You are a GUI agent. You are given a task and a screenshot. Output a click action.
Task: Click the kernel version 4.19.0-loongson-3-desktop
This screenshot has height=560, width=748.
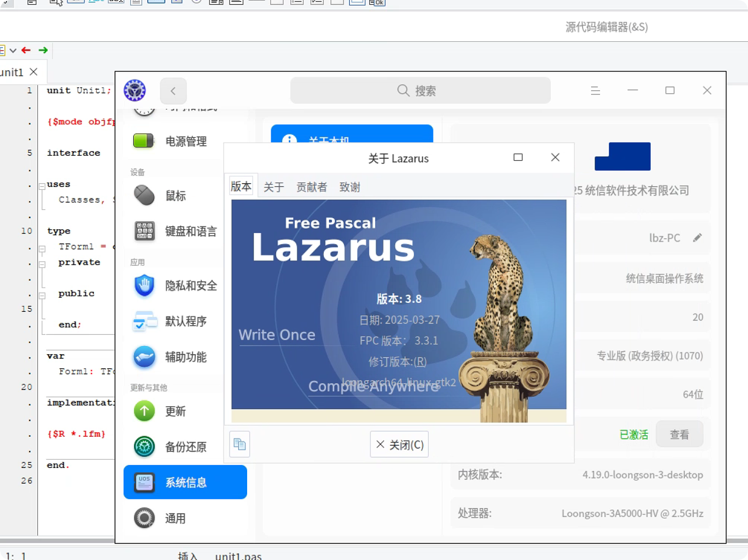click(643, 475)
